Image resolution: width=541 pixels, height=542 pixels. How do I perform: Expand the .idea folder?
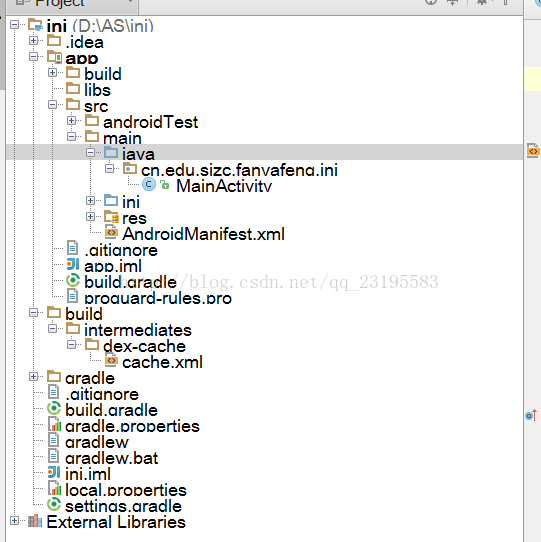pos(34,40)
